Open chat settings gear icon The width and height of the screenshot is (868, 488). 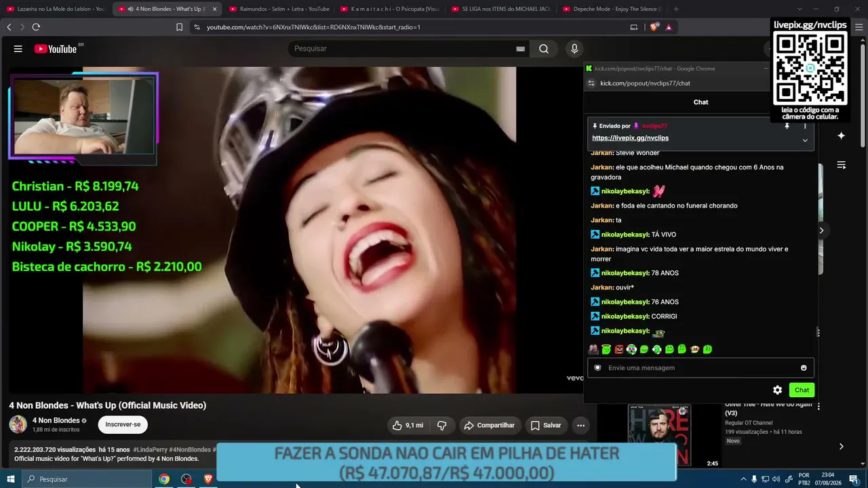pos(778,390)
